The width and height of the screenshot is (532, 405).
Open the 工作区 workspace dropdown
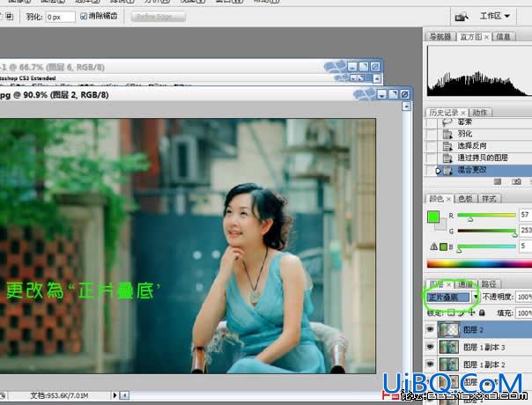tap(495, 16)
